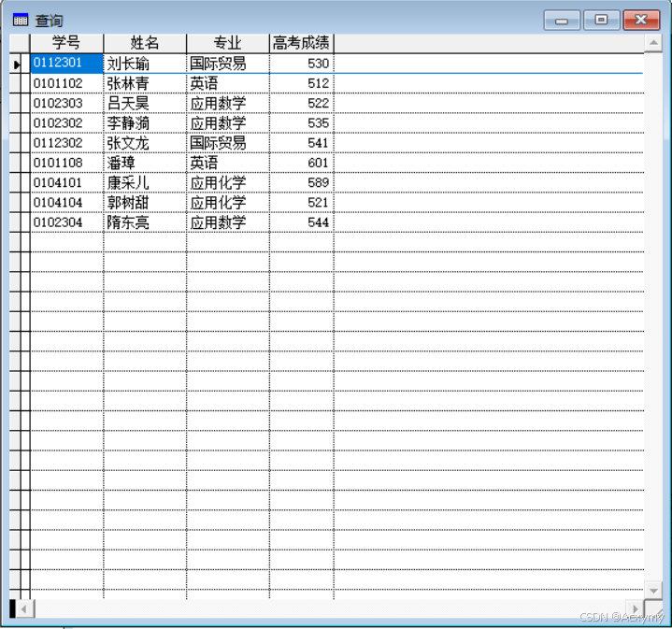The image size is (672, 629).
Task: Minimize the 查询 window
Action: tap(562, 21)
